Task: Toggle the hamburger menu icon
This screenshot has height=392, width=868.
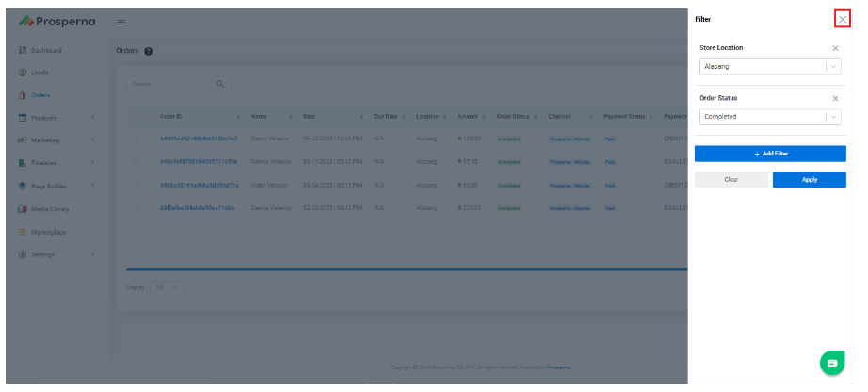Action: [x=121, y=23]
